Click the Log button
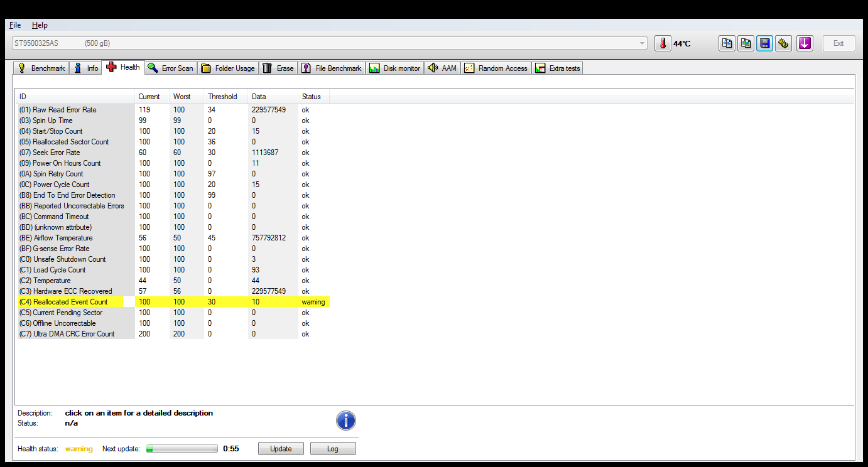This screenshot has height=467, width=868. tap(333, 449)
